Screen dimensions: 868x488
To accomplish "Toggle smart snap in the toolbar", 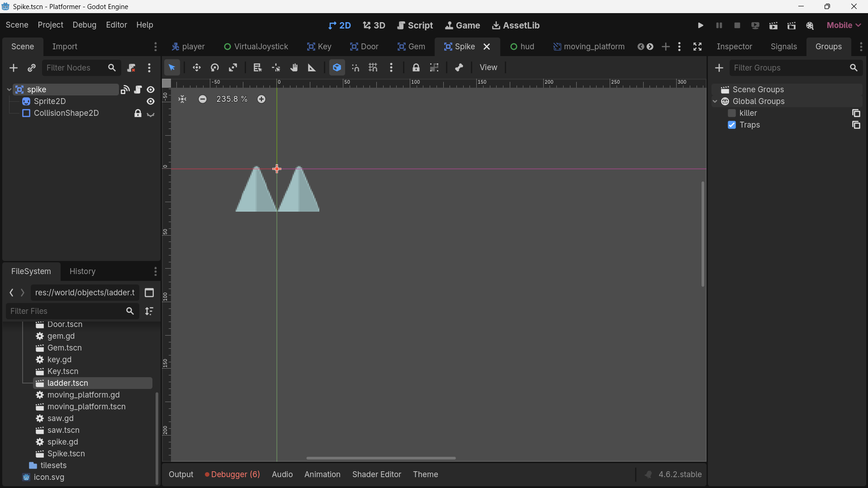I will tap(356, 68).
